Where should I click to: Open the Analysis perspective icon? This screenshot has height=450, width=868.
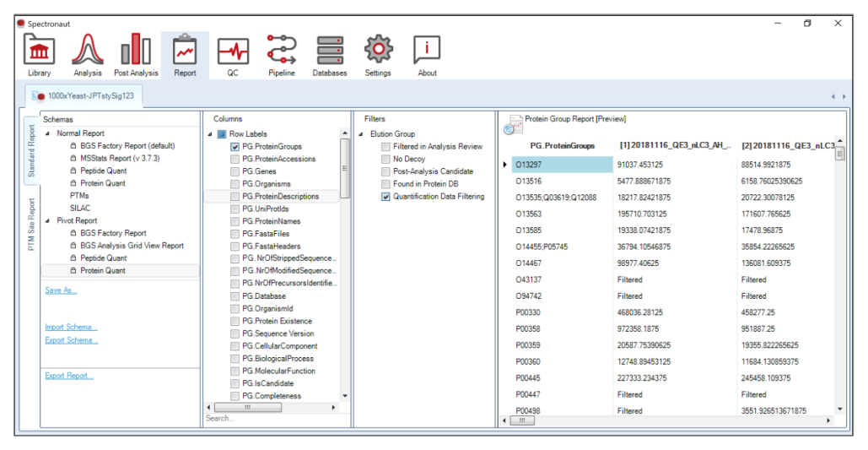(x=88, y=51)
